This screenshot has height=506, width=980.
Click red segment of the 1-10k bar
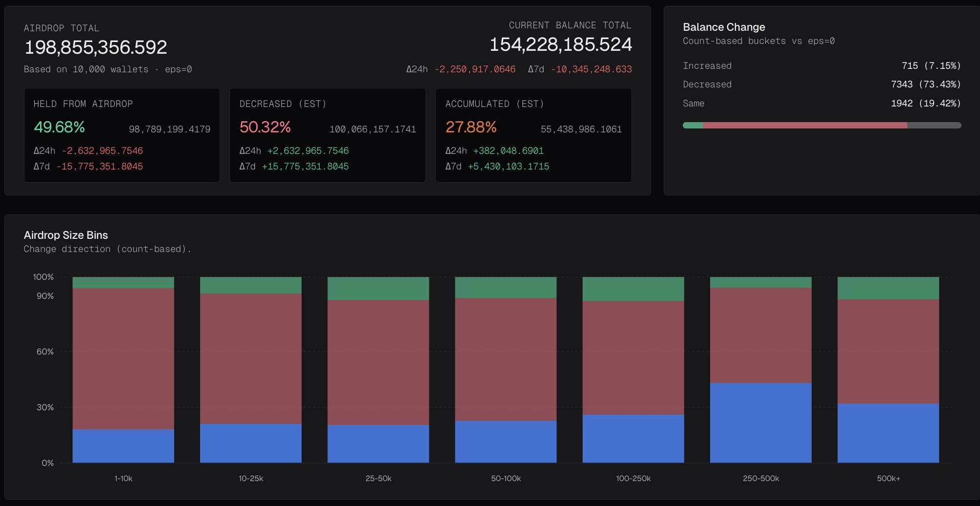pyautogui.click(x=123, y=358)
